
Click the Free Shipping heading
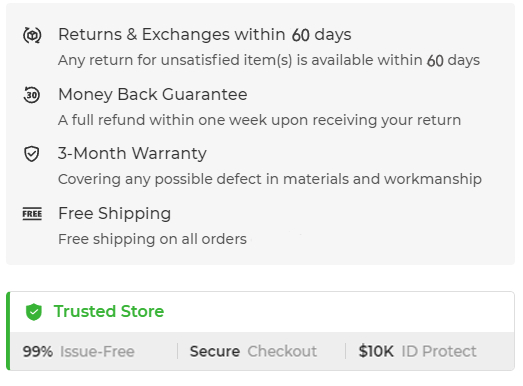coord(114,213)
